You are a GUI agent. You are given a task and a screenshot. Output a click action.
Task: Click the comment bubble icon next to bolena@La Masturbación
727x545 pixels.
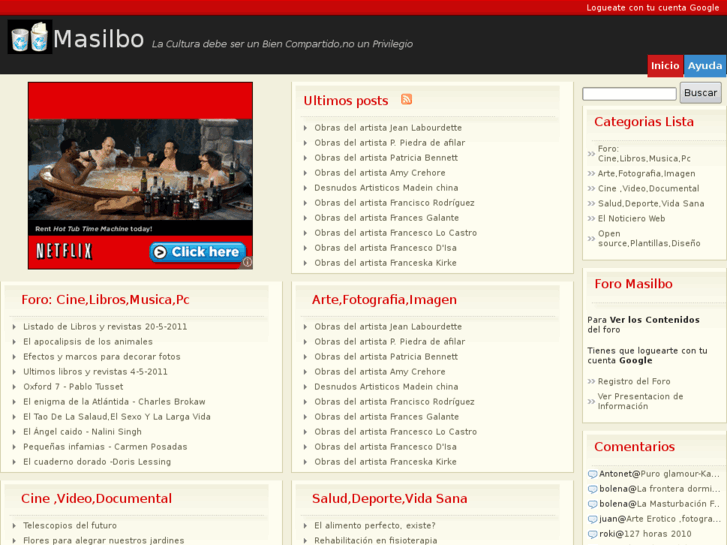[x=593, y=504]
